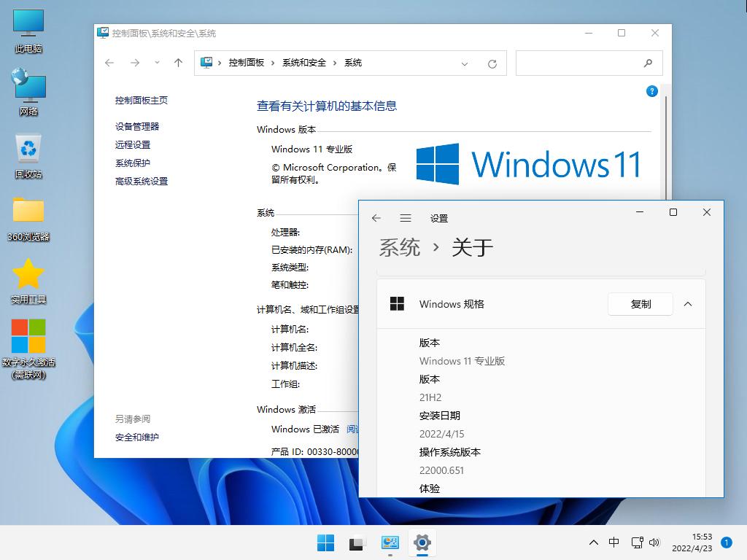Go up one level in Control Panel
The width and height of the screenshot is (747, 560).
click(x=178, y=63)
